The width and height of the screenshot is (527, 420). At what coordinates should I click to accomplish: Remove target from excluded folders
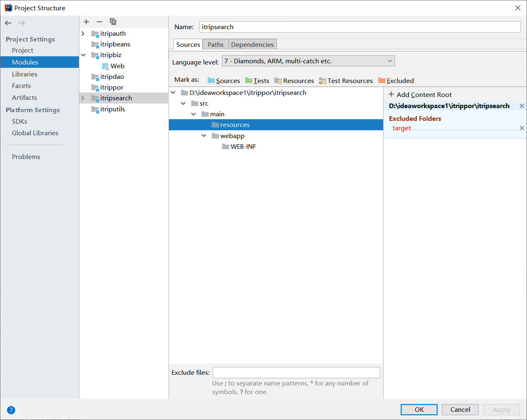pos(522,128)
